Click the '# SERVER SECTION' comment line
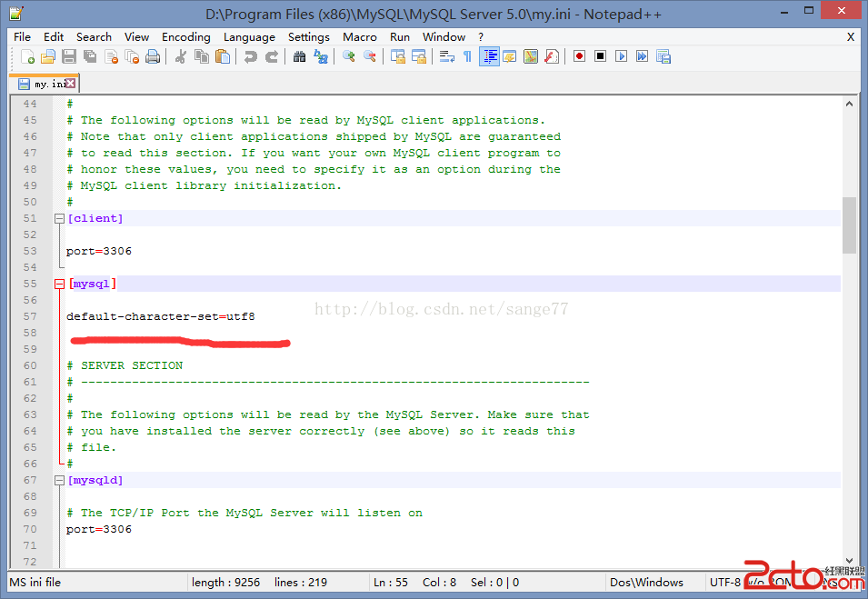Viewport: 868px width, 599px height. tap(125, 366)
